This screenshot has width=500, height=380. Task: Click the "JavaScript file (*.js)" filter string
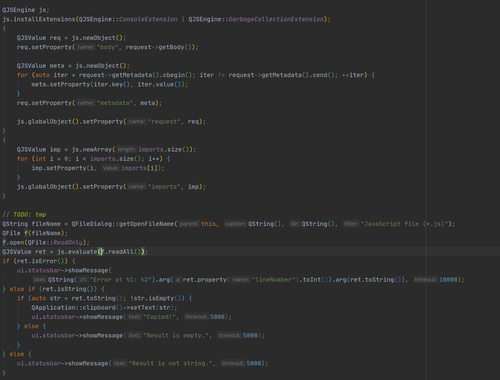tap(404, 224)
